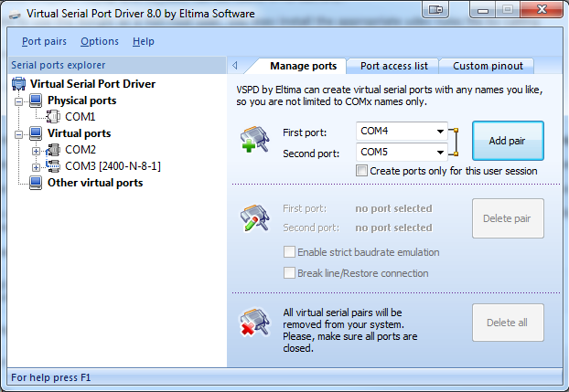Click the second 'no port selected' value under Second port
Screen dimensions: 569x392
pyautogui.click(x=393, y=228)
